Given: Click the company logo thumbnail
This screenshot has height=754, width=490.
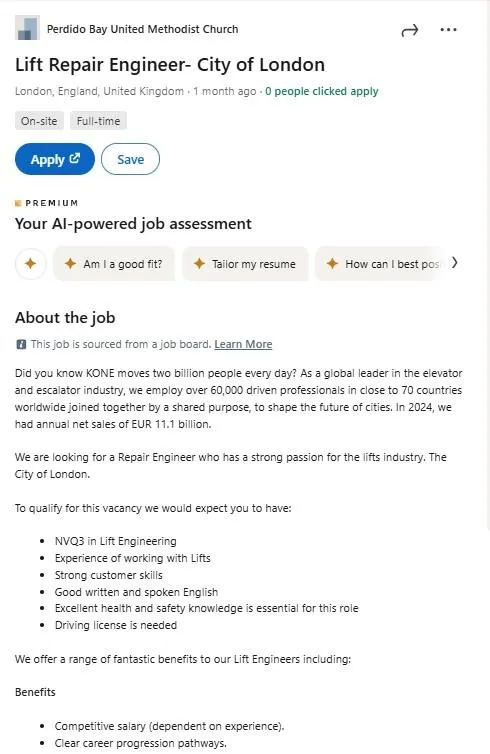Looking at the screenshot, I should [x=27, y=28].
